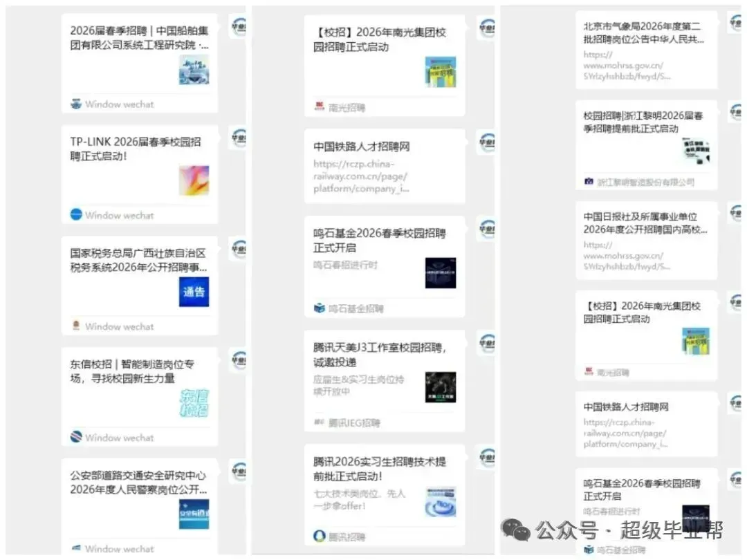The height and width of the screenshot is (560, 747).
Task: Click 'Window wechat' label under 东信校招 card
Action: point(120,438)
